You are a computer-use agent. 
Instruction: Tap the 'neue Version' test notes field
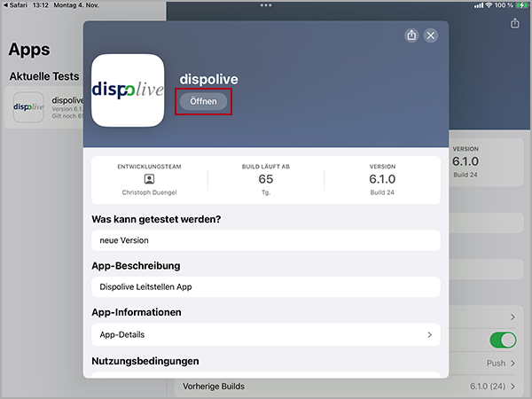pyautogui.click(x=266, y=240)
